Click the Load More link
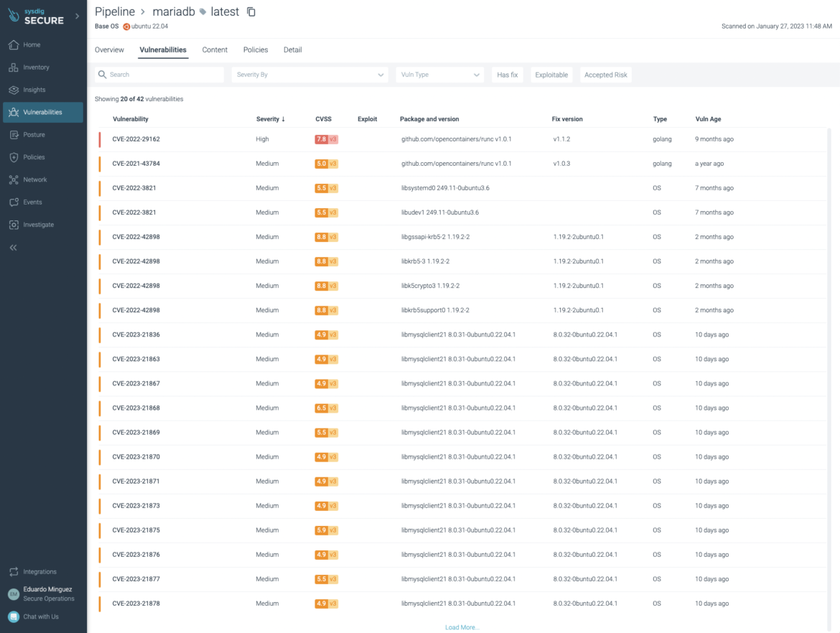The width and height of the screenshot is (840, 633). coord(462,627)
